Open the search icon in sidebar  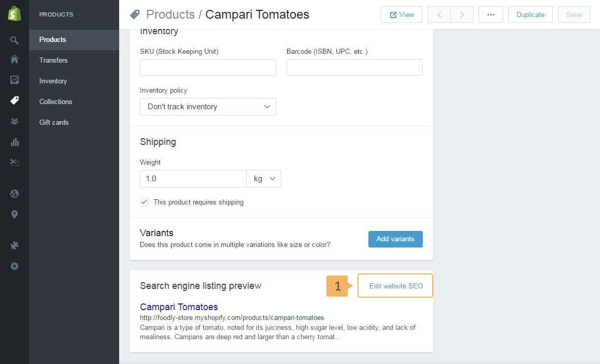coord(15,40)
